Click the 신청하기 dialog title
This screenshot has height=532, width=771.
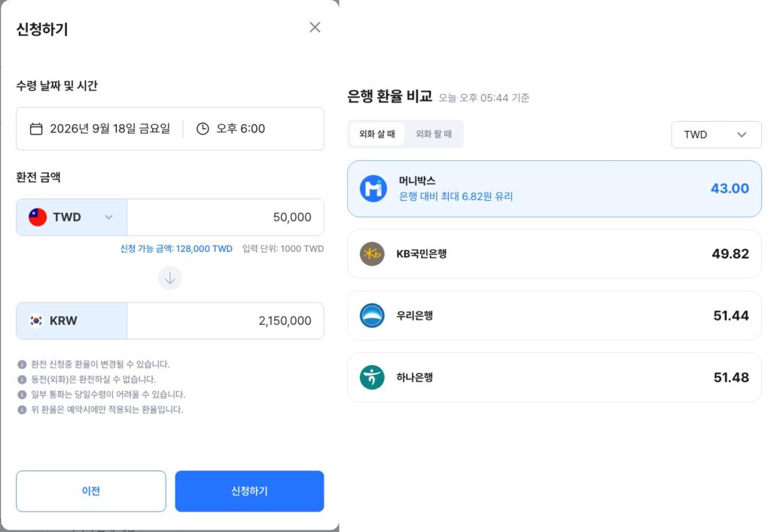[42, 29]
